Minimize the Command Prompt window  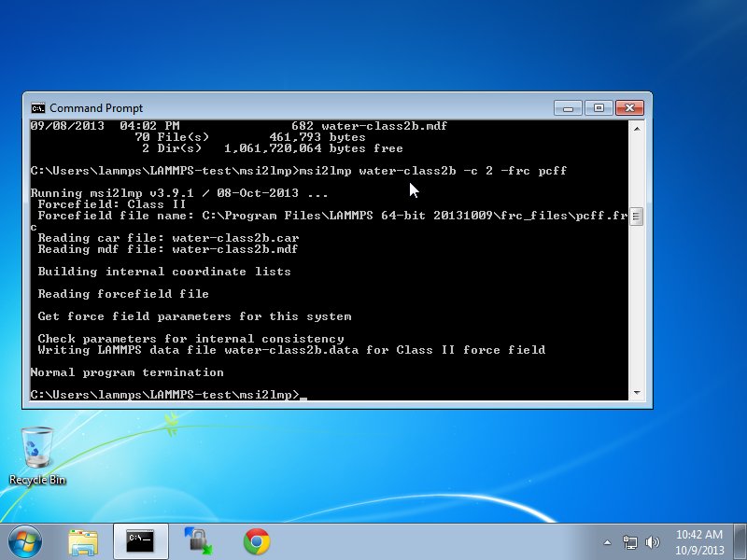[x=568, y=107]
